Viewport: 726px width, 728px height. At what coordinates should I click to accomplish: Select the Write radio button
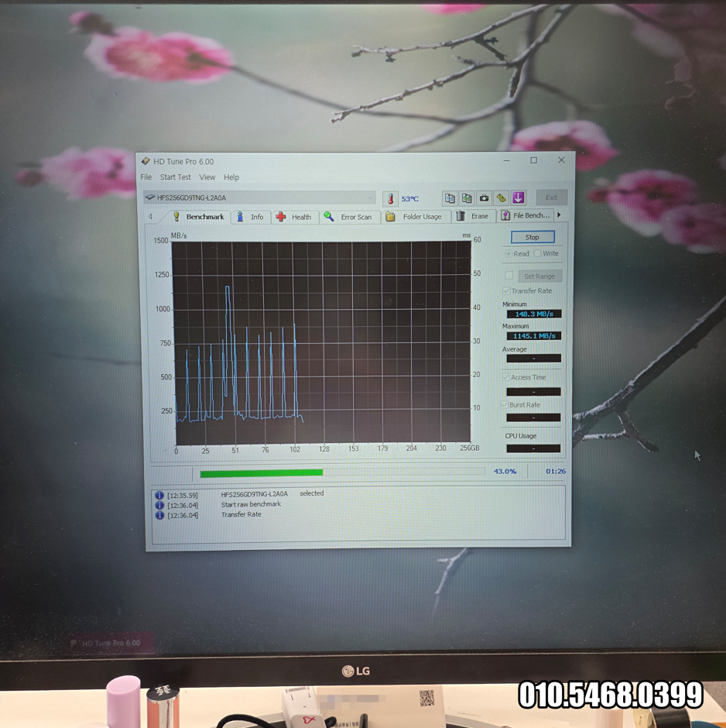pos(537,253)
